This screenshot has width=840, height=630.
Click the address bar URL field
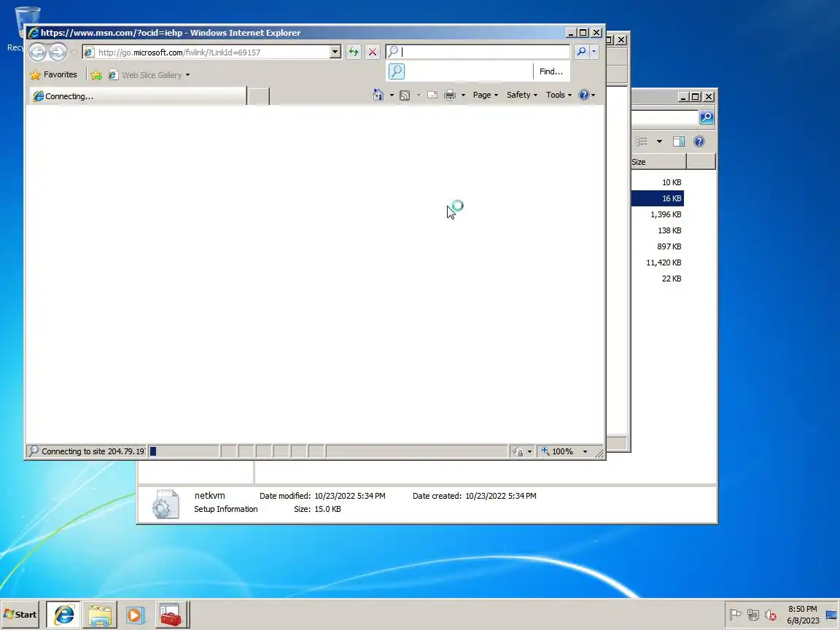pos(206,52)
